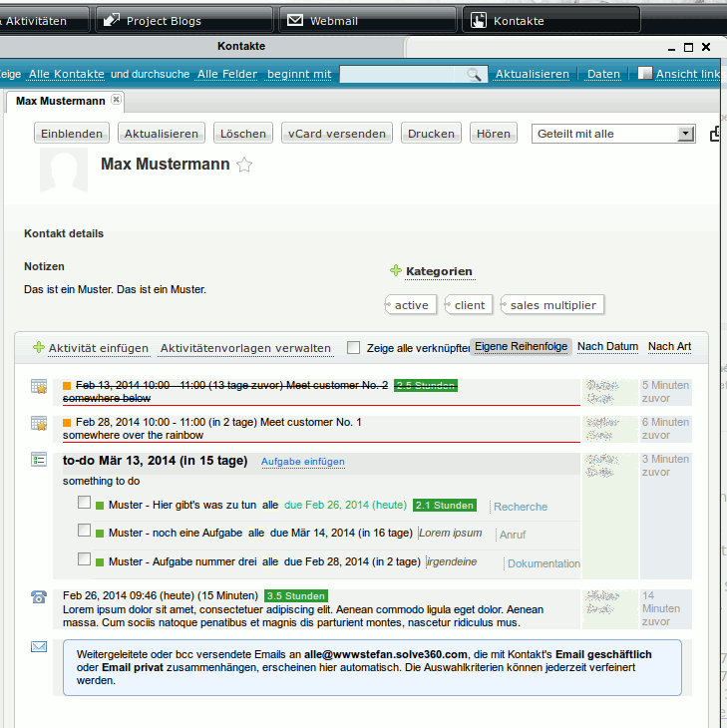Click calendar icon of Meet customer No. 2
This screenshot has height=728, width=727.
point(39,386)
